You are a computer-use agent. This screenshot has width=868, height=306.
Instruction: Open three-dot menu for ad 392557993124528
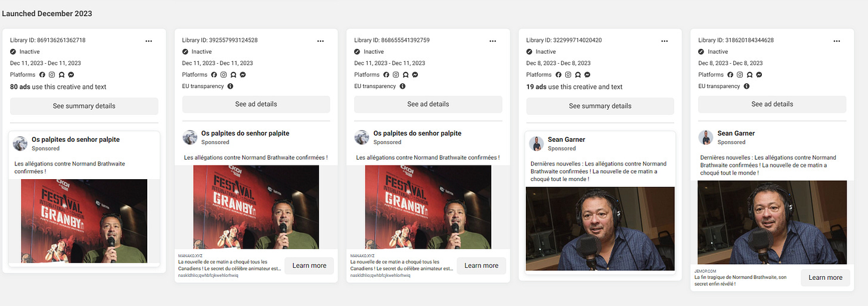[321, 40]
